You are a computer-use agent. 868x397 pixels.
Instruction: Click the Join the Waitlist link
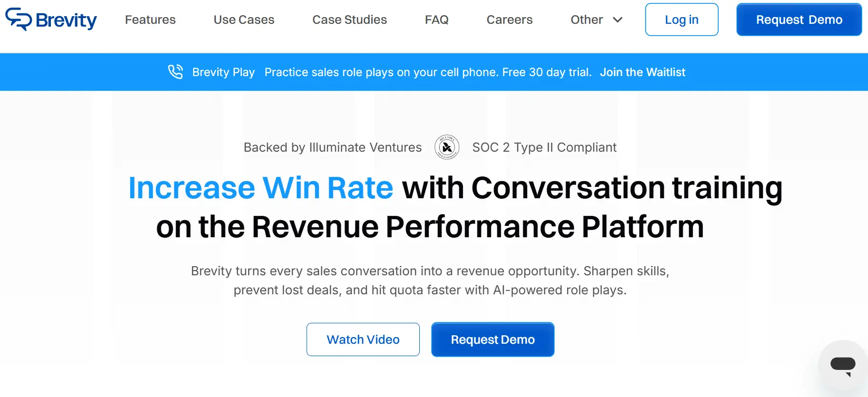tap(642, 72)
